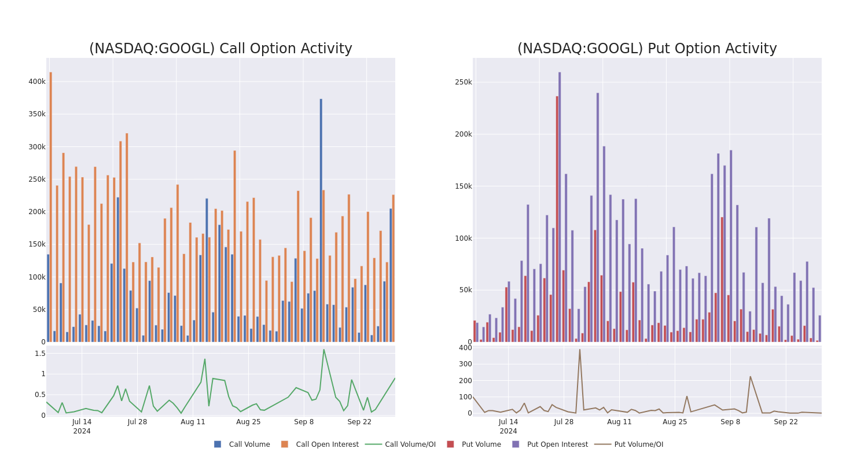Click the Sep 8 date label under call chart
The image size is (868, 463).
(x=304, y=422)
